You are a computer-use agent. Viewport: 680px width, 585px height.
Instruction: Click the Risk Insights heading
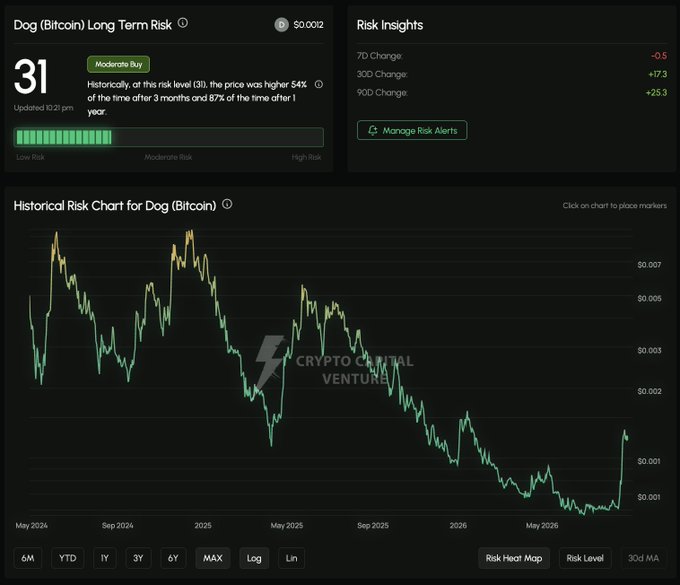390,25
